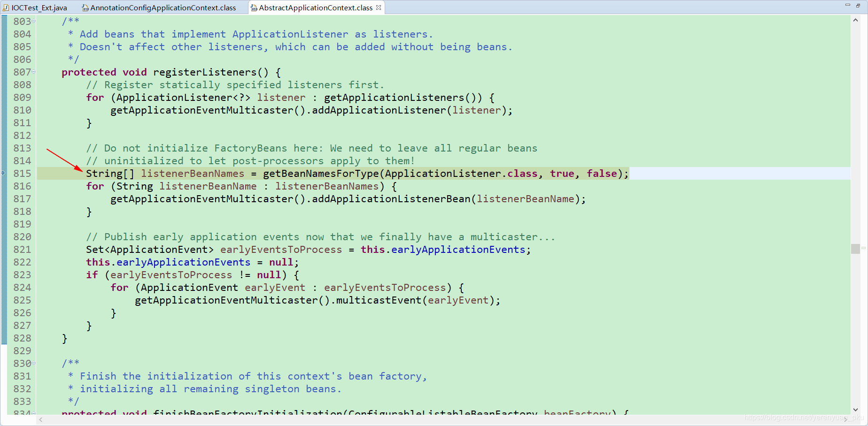This screenshot has width=868, height=426.
Task: Click the class file icon on AbstractApplicationContext tab
Action: point(254,8)
